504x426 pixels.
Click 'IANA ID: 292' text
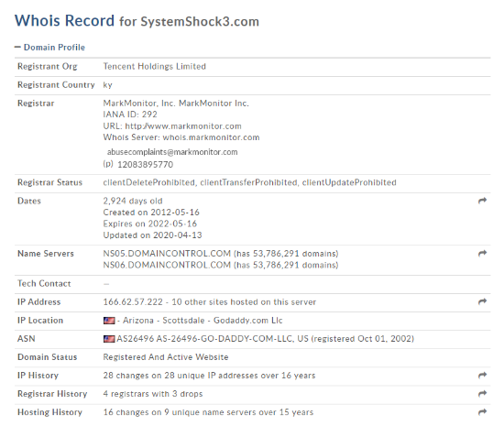click(130, 115)
